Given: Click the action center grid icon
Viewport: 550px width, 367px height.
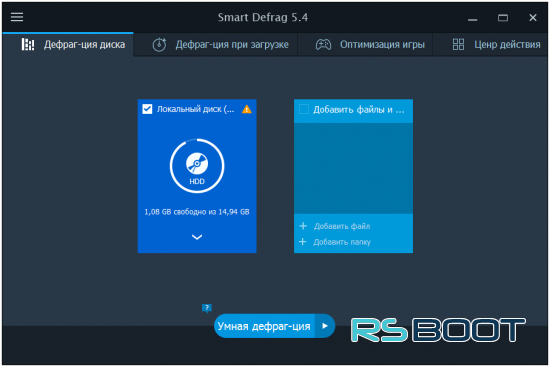Looking at the screenshot, I should coord(458,45).
